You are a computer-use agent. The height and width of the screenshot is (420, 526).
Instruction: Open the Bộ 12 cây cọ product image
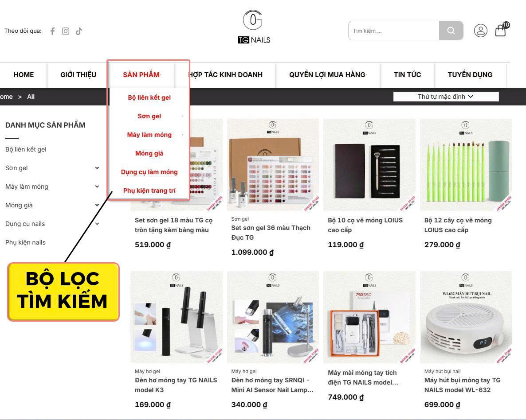tap(466, 164)
